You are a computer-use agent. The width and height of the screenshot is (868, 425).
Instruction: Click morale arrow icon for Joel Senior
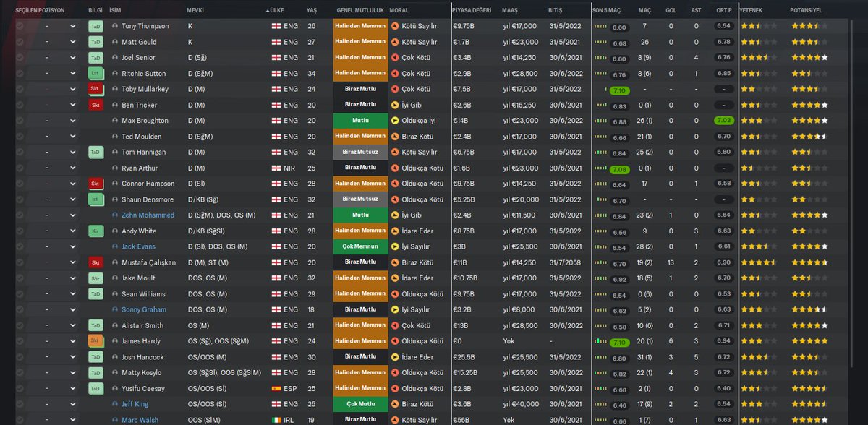click(395, 58)
